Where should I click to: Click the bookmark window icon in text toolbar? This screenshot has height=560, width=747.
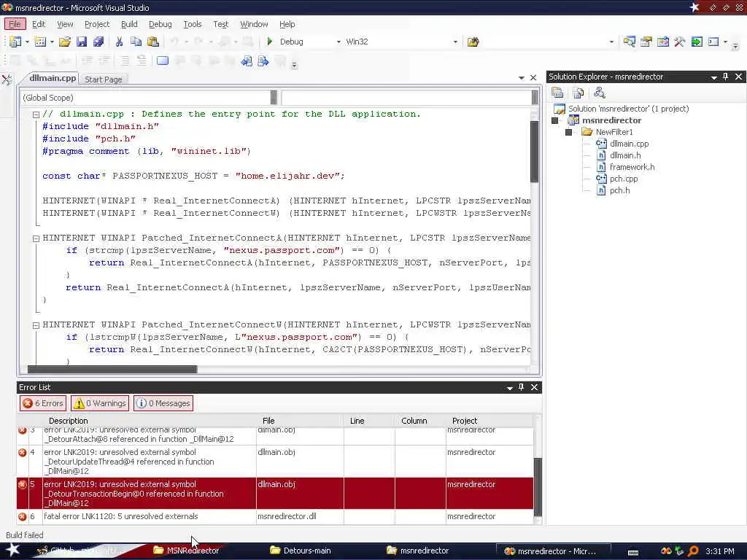pos(163,61)
